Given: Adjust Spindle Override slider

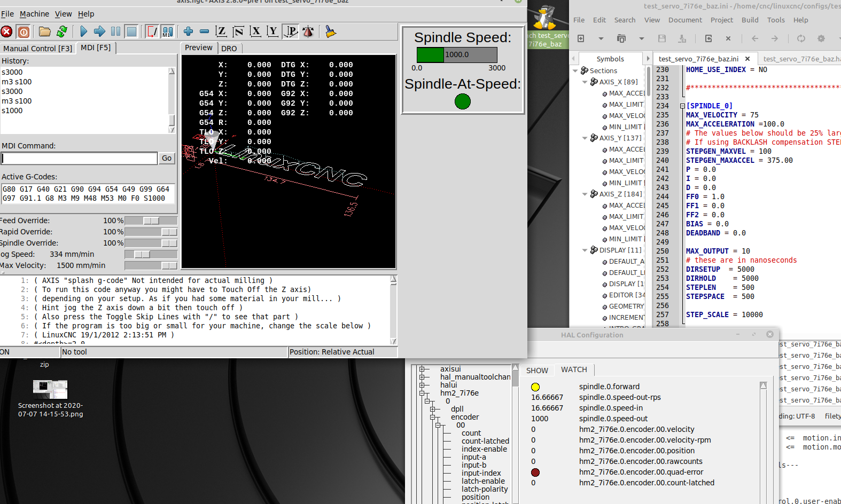Looking at the screenshot, I should (151, 243).
